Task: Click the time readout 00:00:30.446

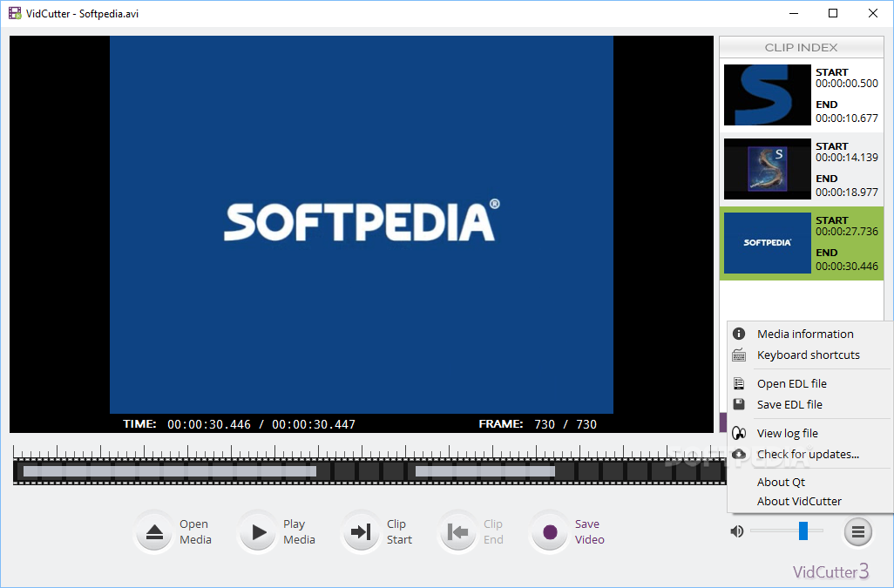Action: 209,424
